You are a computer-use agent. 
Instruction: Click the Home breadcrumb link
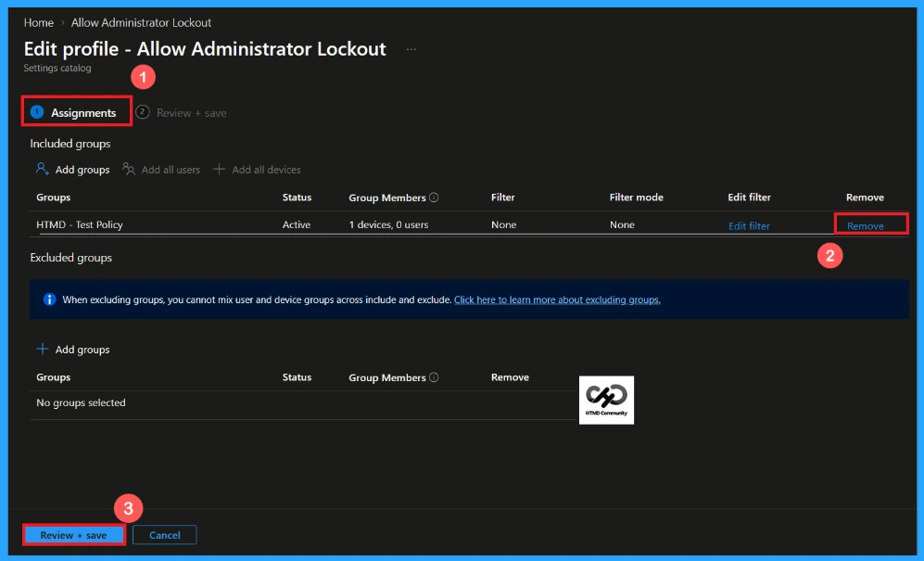[x=38, y=22]
